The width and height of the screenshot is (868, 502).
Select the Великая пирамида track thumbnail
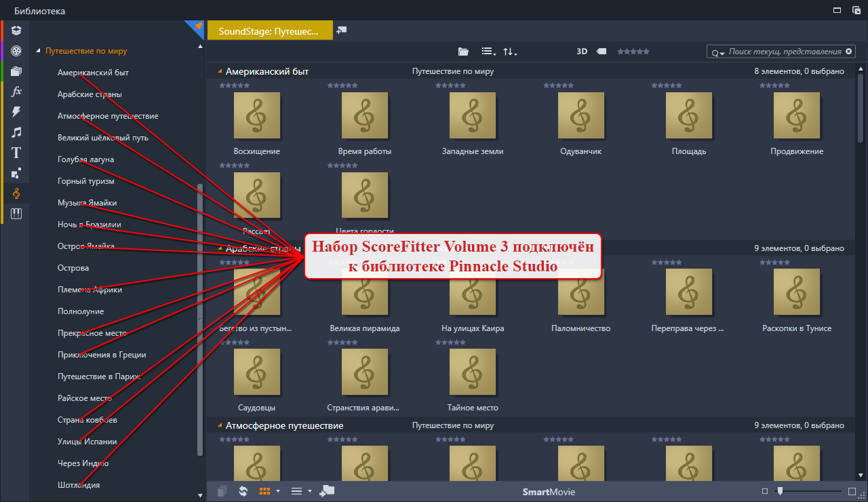click(365, 292)
